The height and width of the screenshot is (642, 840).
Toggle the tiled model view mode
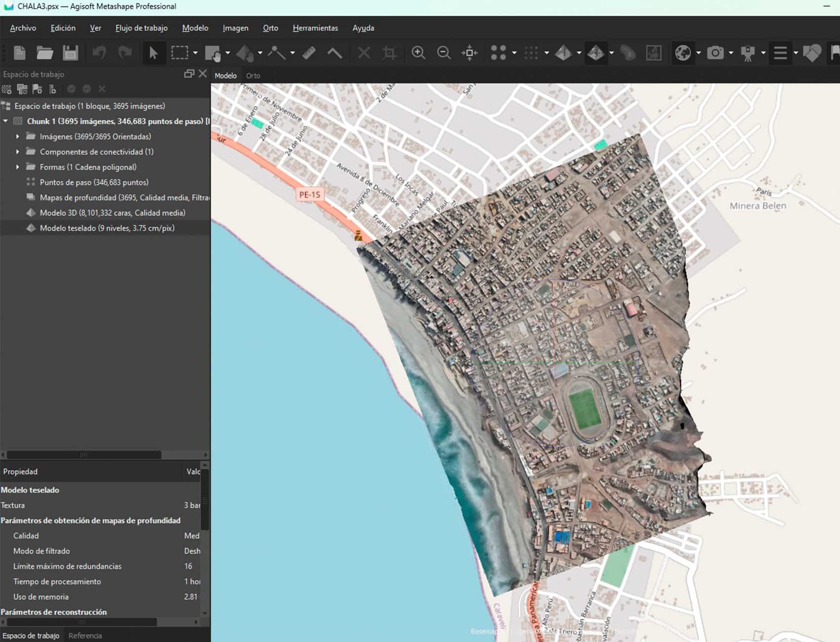pyautogui.click(x=595, y=53)
